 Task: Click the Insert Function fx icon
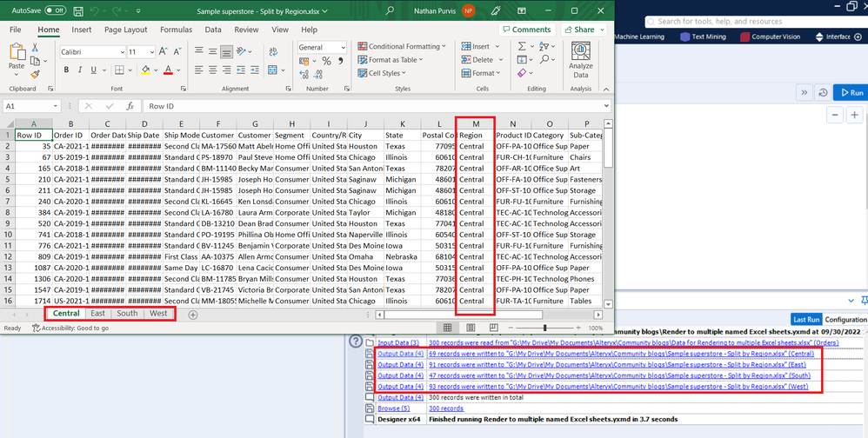point(130,106)
